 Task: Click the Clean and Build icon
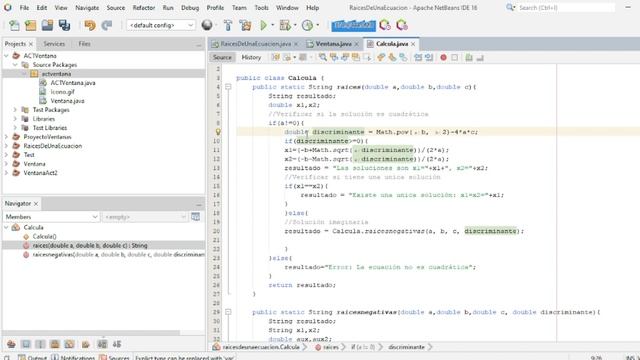(x=245, y=25)
